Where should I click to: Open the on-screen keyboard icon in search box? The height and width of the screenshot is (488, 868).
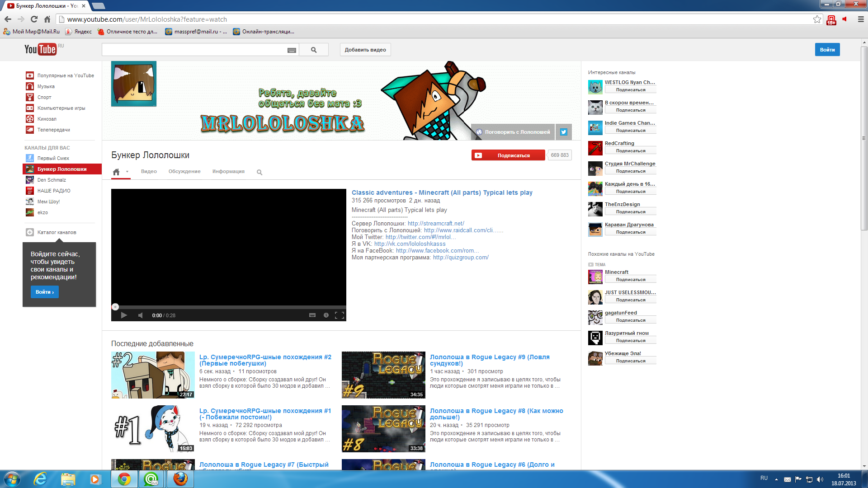(292, 50)
